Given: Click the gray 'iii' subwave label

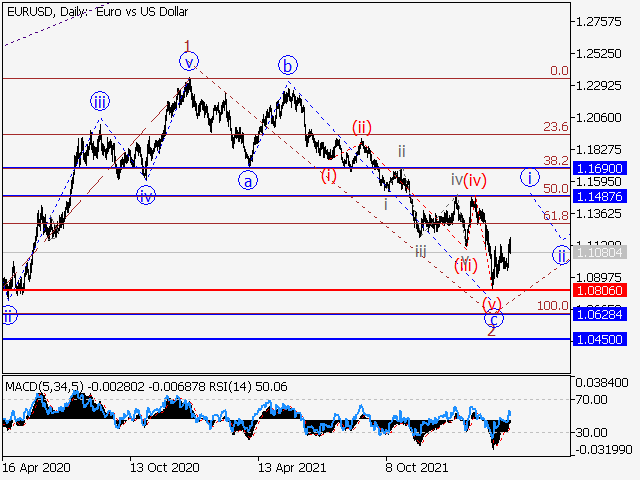Looking at the screenshot, I should pos(420,251).
